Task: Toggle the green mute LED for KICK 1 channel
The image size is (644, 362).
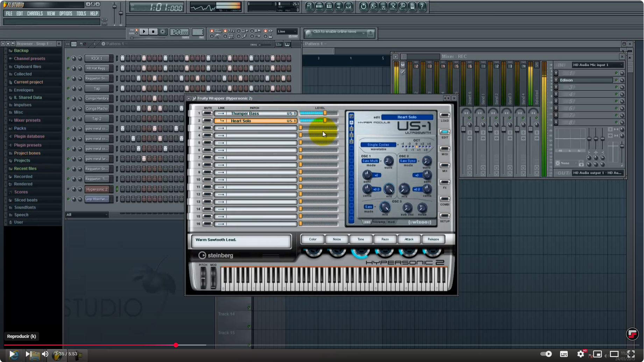Action: pos(68,58)
